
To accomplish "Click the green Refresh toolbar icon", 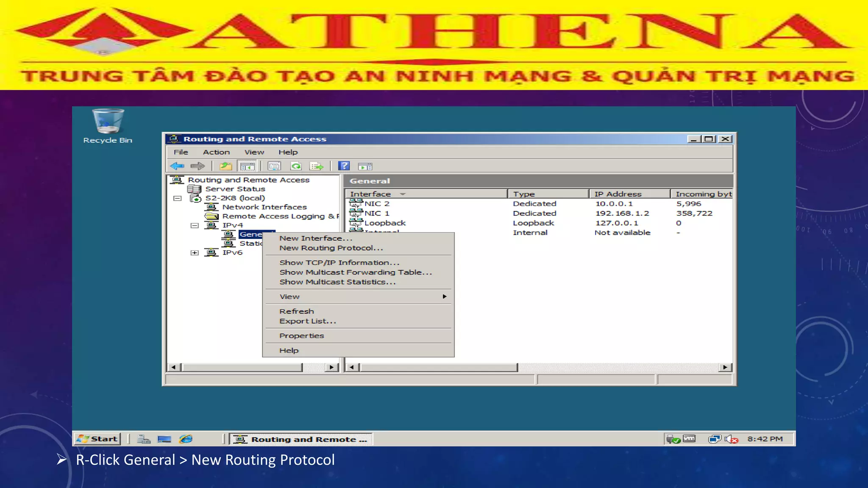I will (296, 166).
